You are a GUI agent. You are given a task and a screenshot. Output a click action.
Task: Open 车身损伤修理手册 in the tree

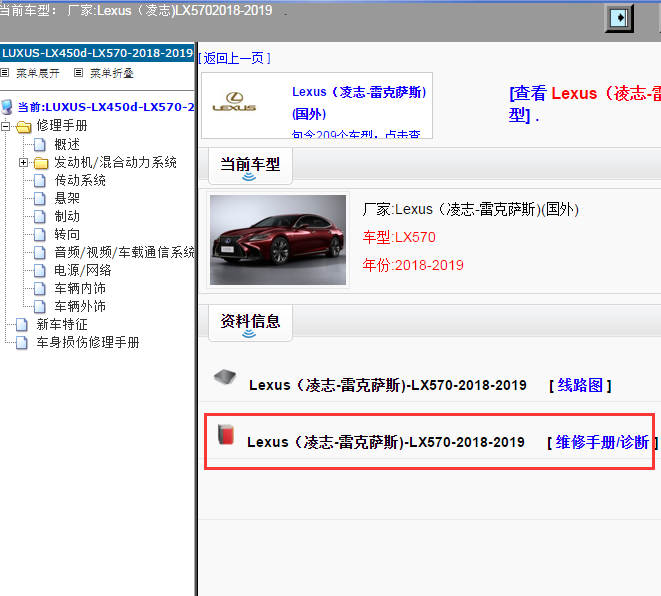click(x=87, y=342)
